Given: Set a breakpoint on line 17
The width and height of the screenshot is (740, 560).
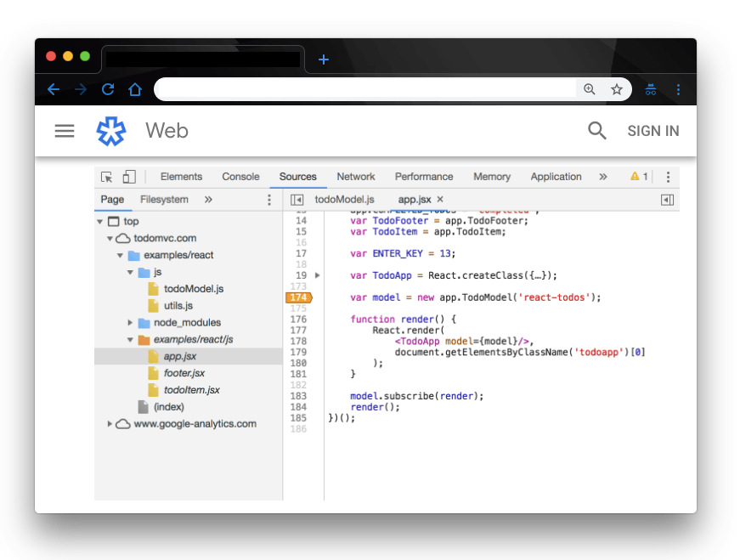Looking at the screenshot, I should 301,253.
